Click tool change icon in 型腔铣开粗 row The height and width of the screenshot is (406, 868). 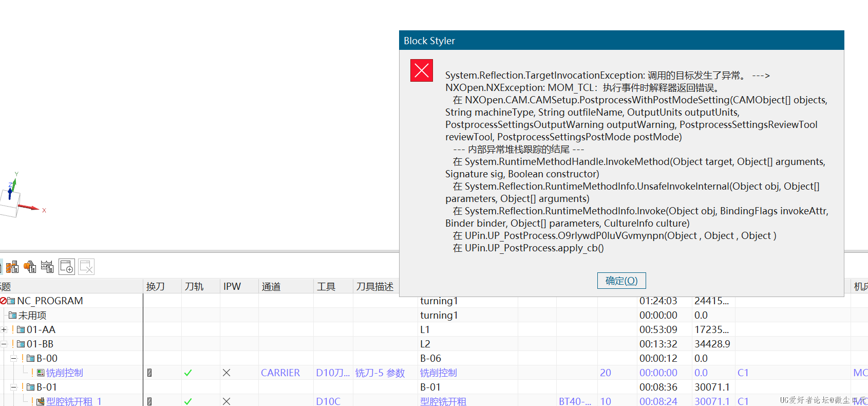click(149, 401)
